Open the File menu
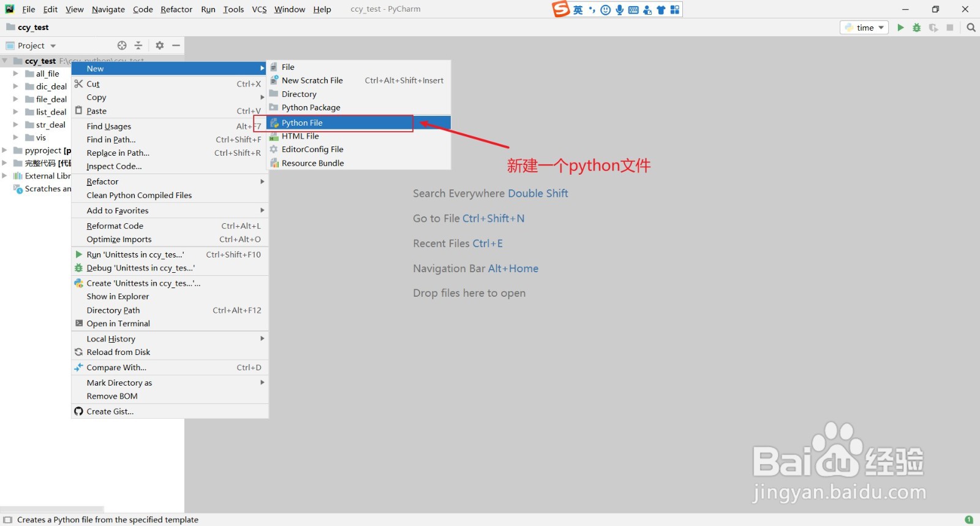Image resolution: width=980 pixels, height=526 pixels. click(29, 9)
